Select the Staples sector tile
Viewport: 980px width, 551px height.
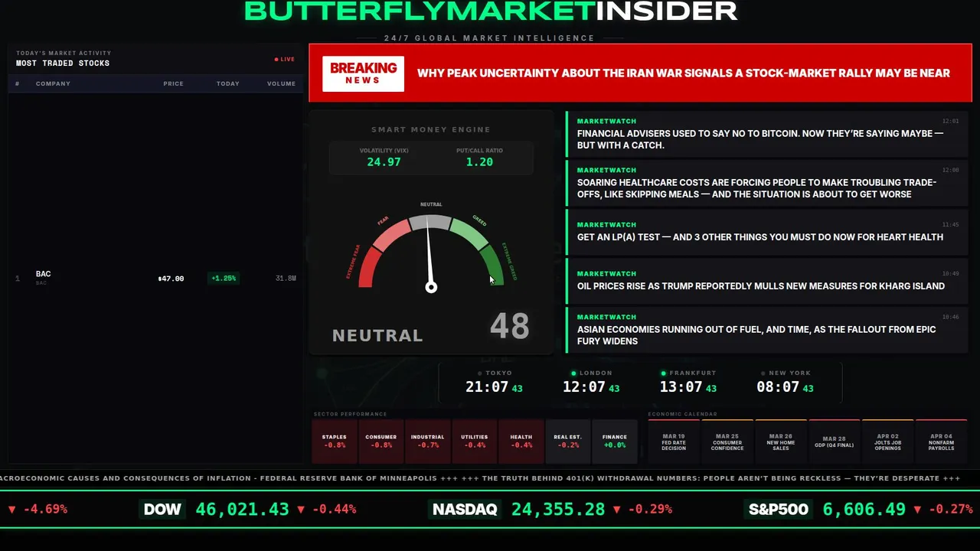tap(335, 442)
